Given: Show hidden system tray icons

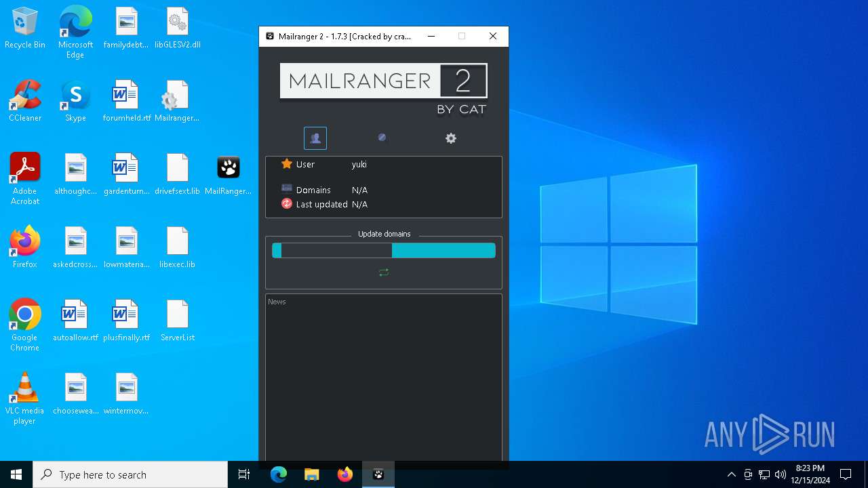Looking at the screenshot, I should pos(731,474).
